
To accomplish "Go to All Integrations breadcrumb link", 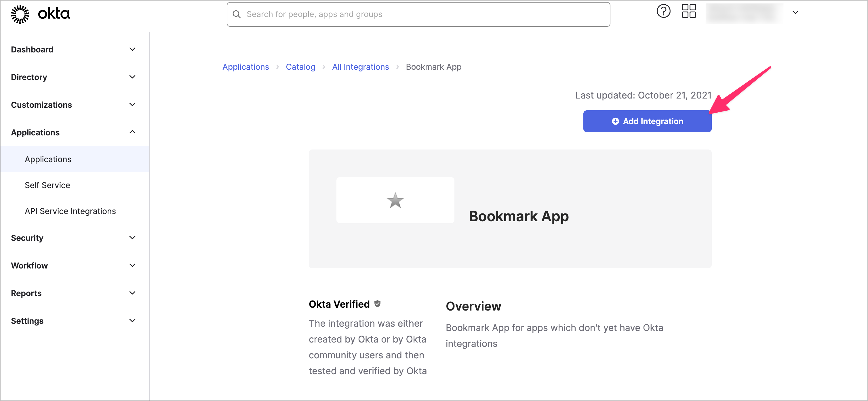I will [x=361, y=67].
